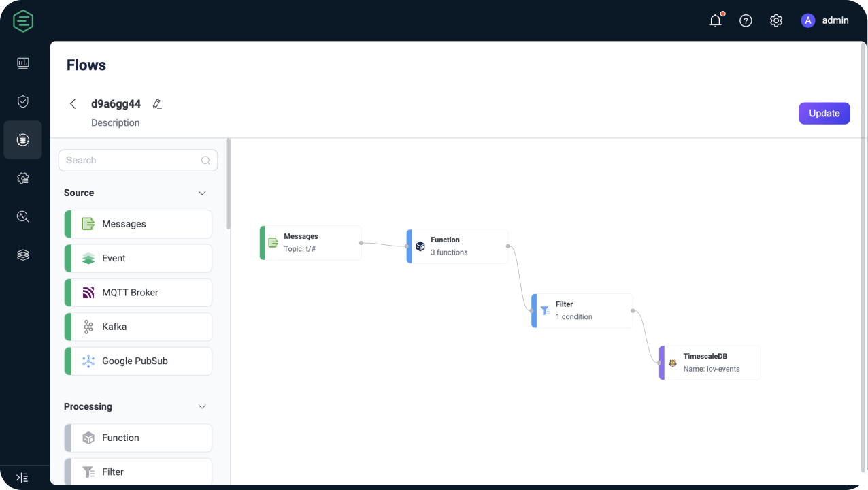
Task: Open the diagnostics magnifier sidebar icon
Action: coord(23,216)
